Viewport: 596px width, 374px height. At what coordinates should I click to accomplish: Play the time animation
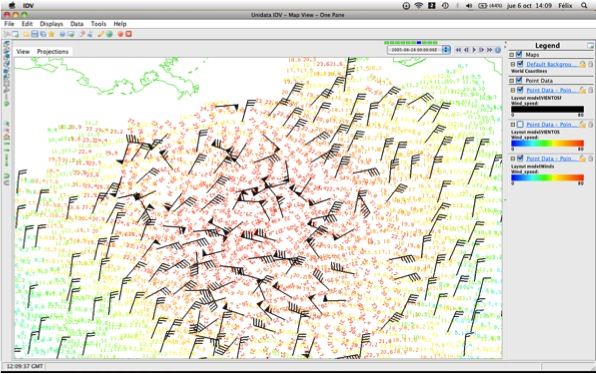474,50
